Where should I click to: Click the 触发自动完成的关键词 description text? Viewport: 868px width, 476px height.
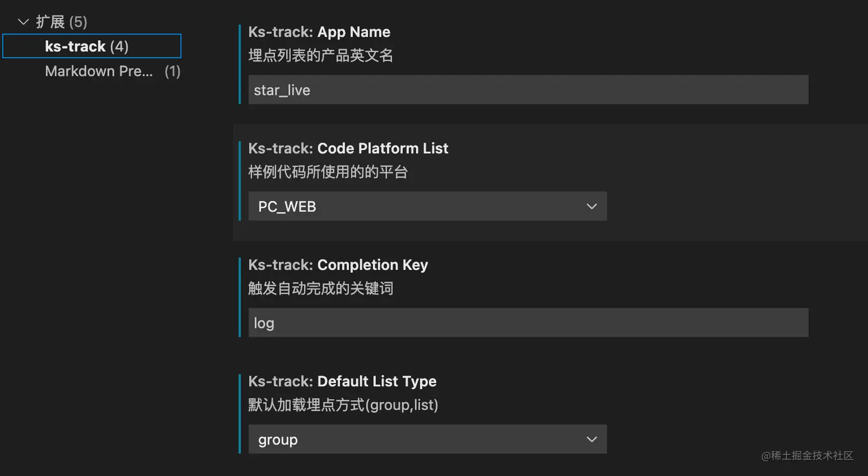320,288
